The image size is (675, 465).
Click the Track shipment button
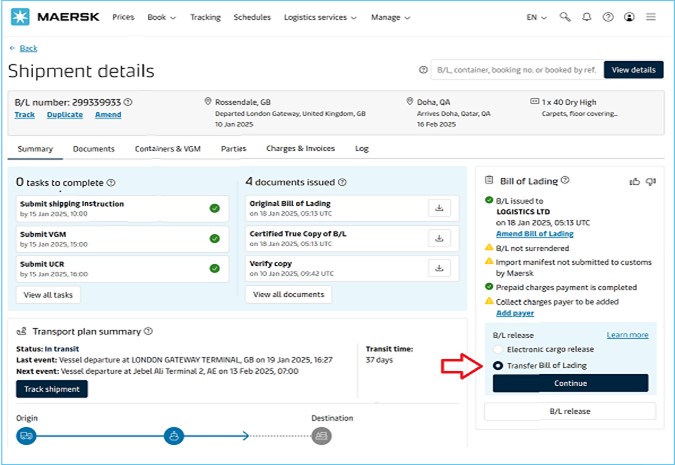(x=52, y=389)
